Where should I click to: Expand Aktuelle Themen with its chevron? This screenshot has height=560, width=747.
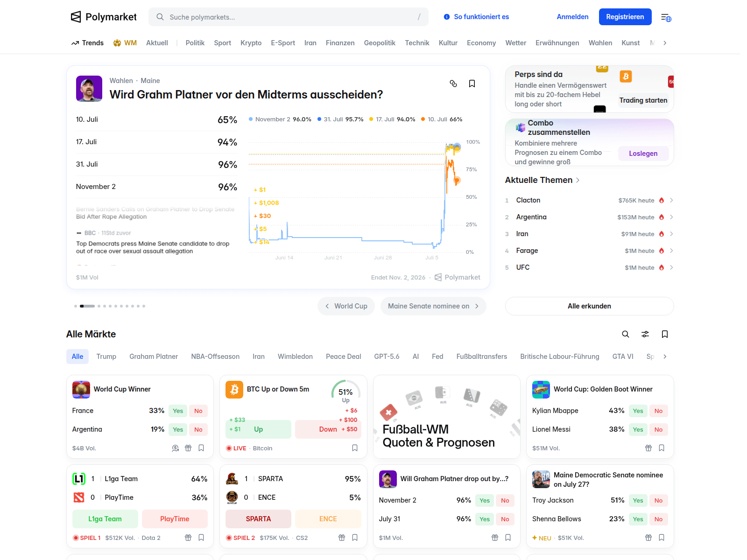pyautogui.click(x=578, y=180)
